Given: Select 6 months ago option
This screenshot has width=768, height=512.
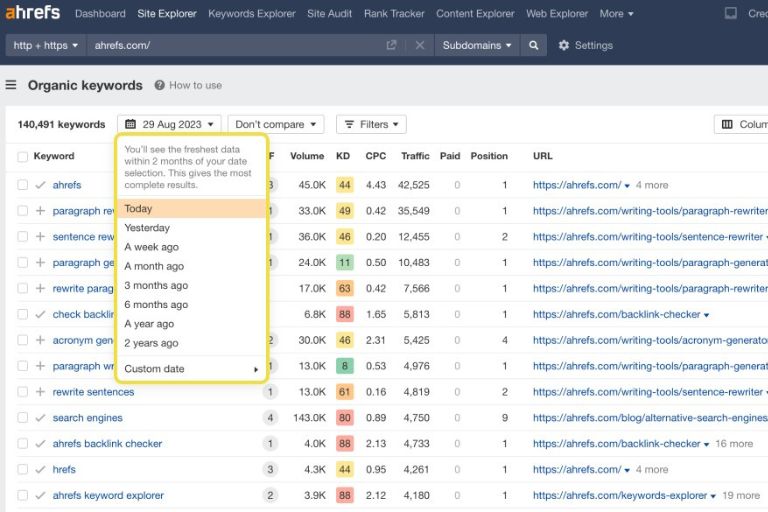Looking at the screenshot, I should (x=191, y=305).
